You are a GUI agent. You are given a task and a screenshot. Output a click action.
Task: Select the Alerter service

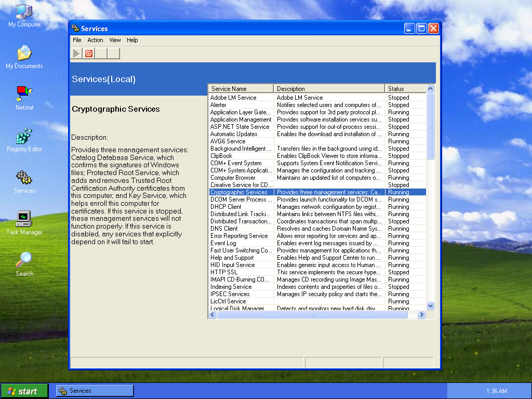[317, 105]
